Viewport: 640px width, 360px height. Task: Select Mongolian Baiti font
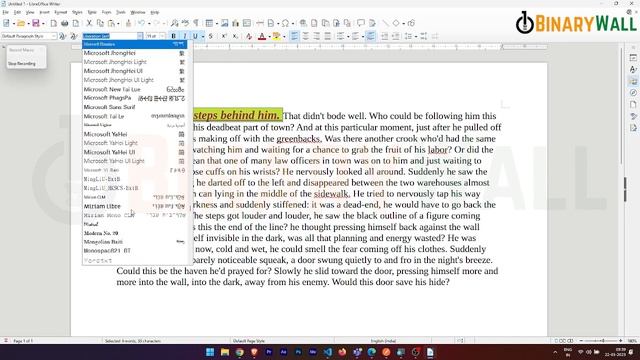(135, 242)
